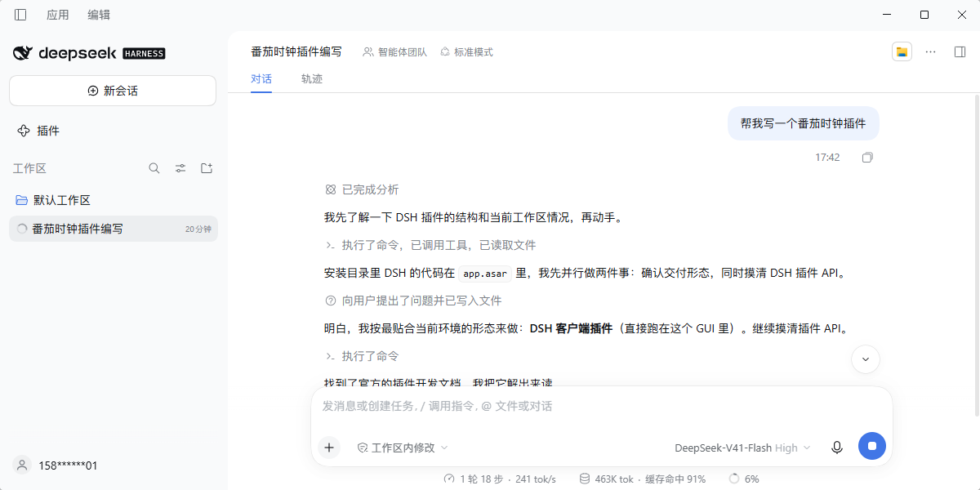The width and height of the screenshot is (980, 490).
Task: Click the DeepSeek whale logo
Action: tap(22, 53)
